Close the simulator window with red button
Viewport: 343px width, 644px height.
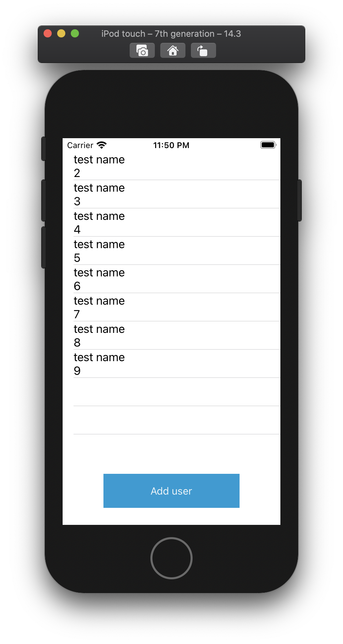tap(48, 33)
